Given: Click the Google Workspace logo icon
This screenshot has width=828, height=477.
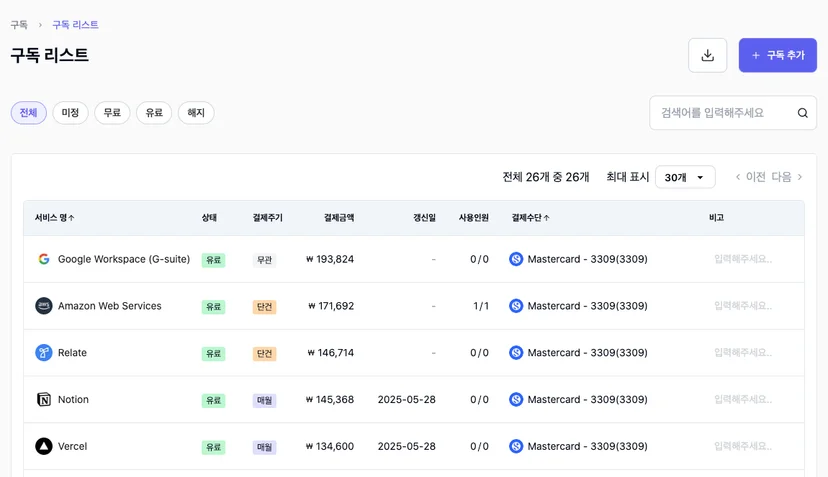Looking at the screenshot, I should [x=44, y=259].
